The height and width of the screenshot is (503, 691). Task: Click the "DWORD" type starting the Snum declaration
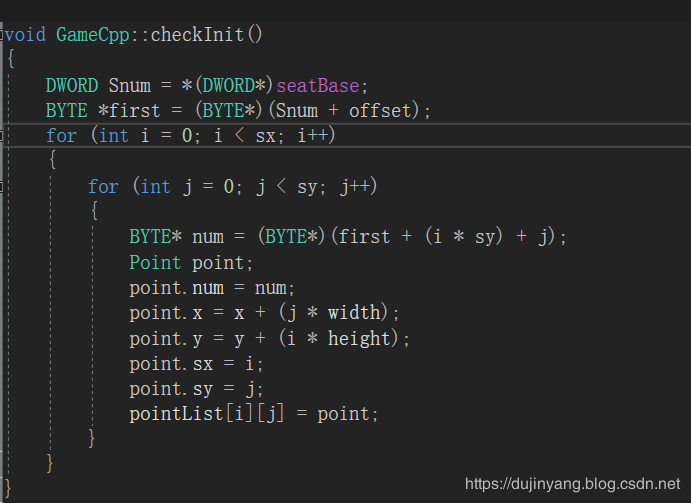pos(72,86)
